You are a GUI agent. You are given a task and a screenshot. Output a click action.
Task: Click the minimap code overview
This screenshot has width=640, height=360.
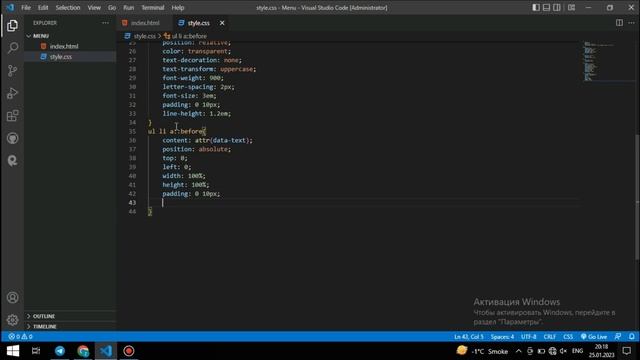[608, 61]
